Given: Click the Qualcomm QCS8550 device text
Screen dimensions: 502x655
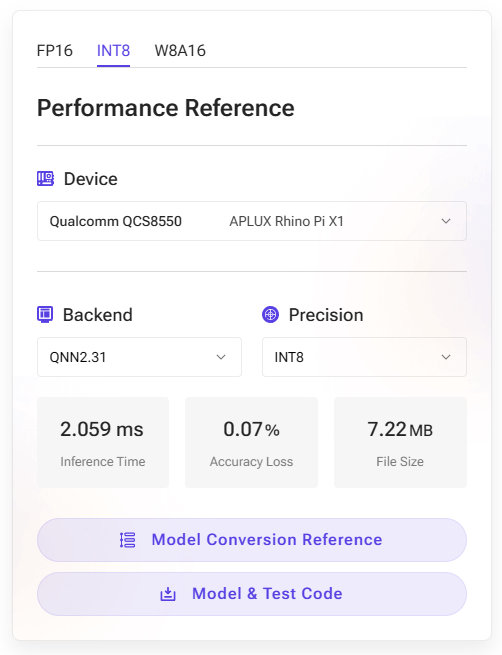Looking at the screenshot, I should click(116, 221).
